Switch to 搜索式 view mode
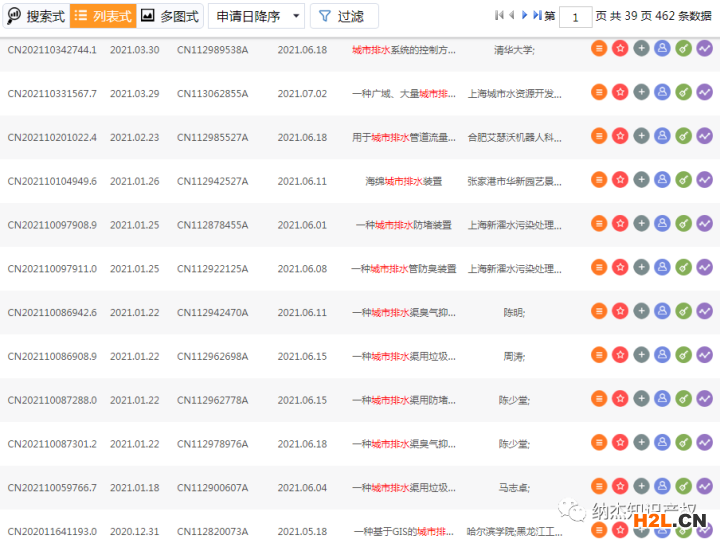The width and height of the screenshot is (720, 543). [x=35, y=16]
